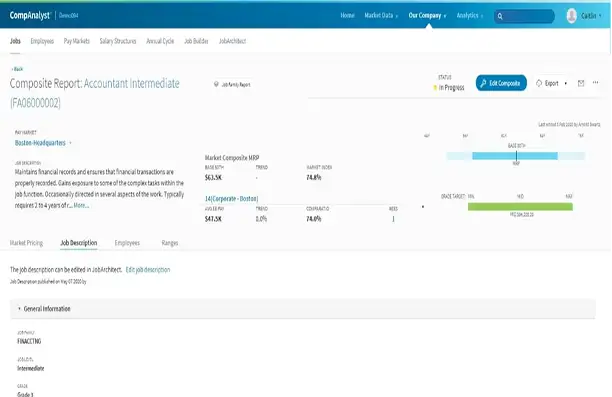Switch to the Ranges tab
Image resolution: width=612 pixels, height=397 pixels.
coord(170,243)
